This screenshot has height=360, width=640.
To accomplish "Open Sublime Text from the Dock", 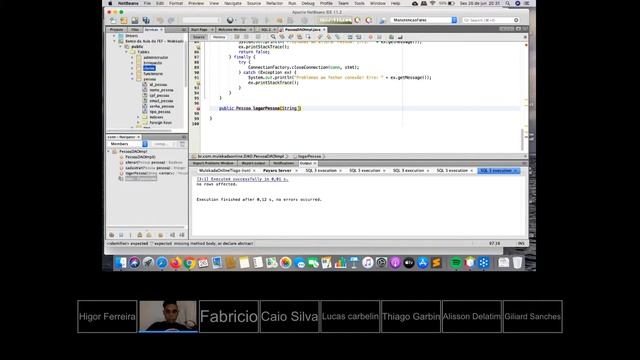I will click(x=436, y=263).
